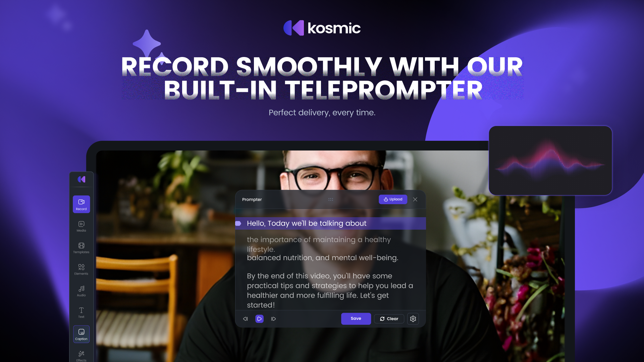Select the Templates panel icon
644x362 pixels.
tap(81, 247)
